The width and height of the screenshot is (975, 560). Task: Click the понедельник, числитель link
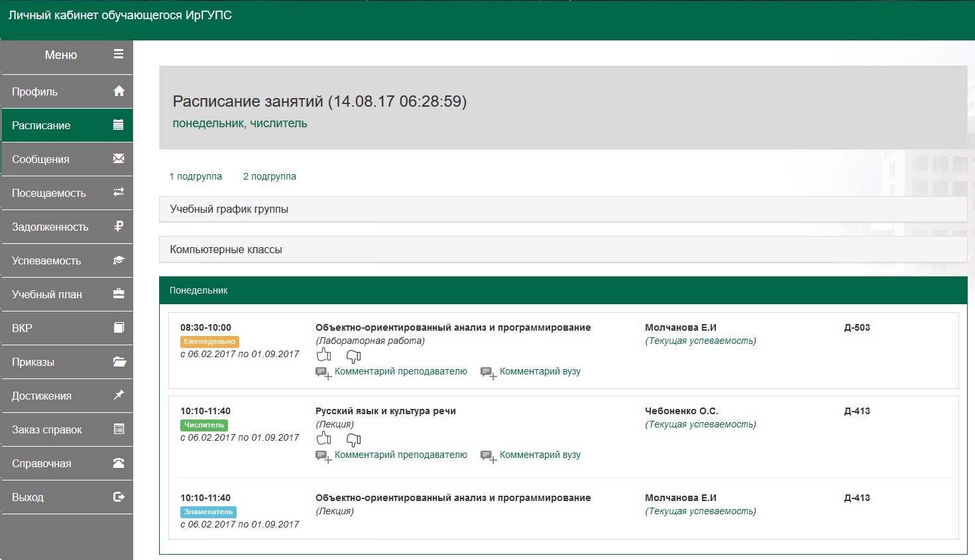coord(240,123)
